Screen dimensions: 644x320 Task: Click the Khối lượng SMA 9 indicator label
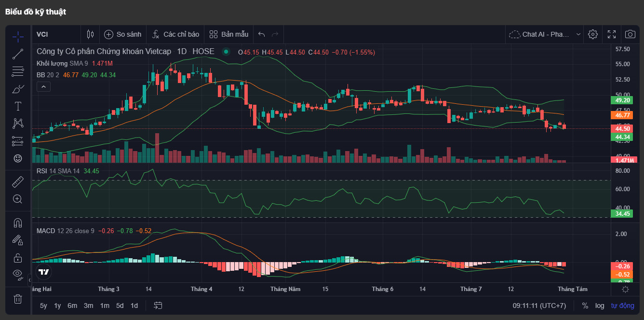point(62,63)
